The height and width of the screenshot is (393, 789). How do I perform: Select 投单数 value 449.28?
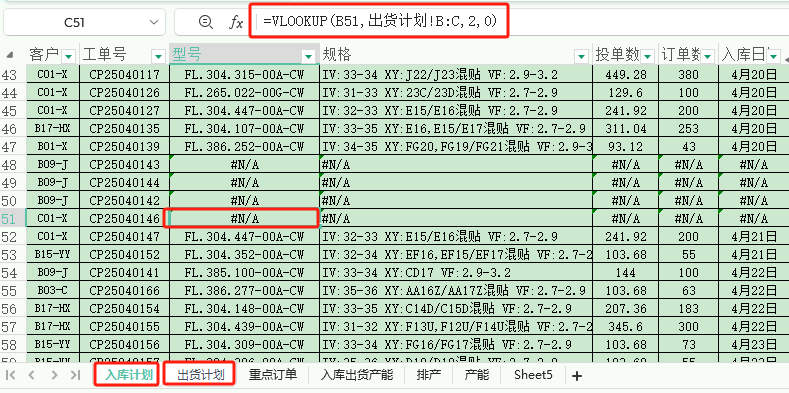[625, 75]
